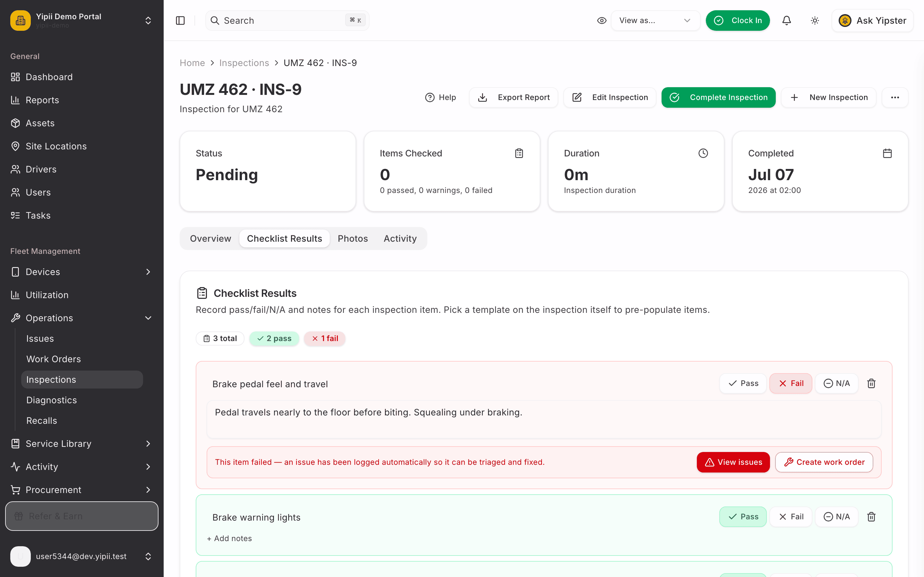Mark Brake warning lights as N/A
The image size is (924, 577).
click(x=836, y=517)
